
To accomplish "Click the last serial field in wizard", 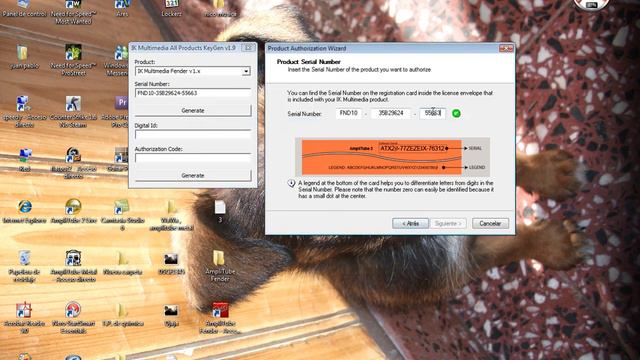I will (x=432, y=113).
